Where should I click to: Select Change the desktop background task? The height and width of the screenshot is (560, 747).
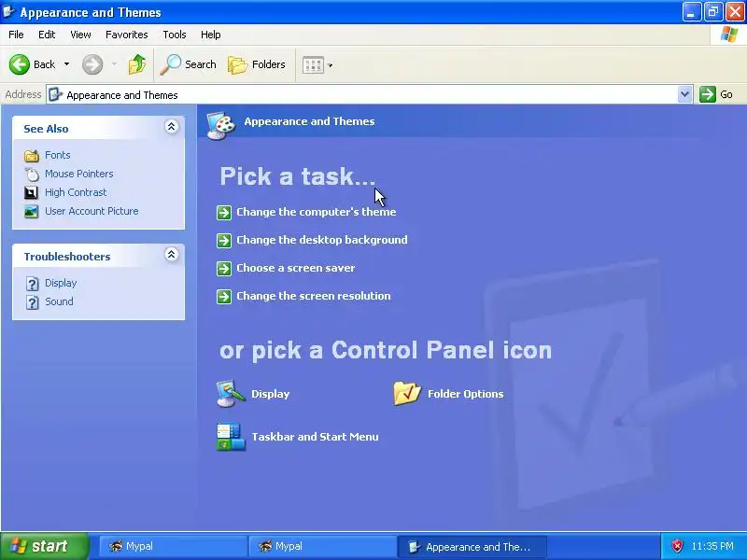pos(322,240)
